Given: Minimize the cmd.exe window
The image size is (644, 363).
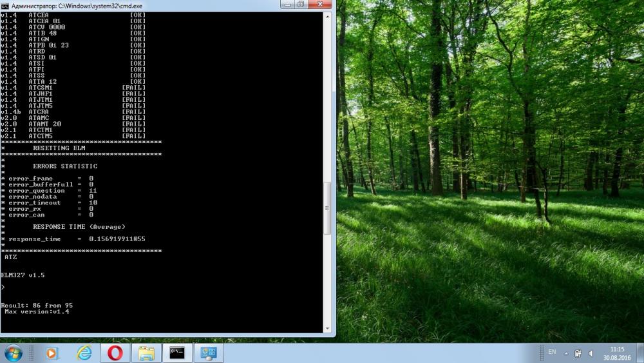Looking at the screenshot, I should point(287,4).
